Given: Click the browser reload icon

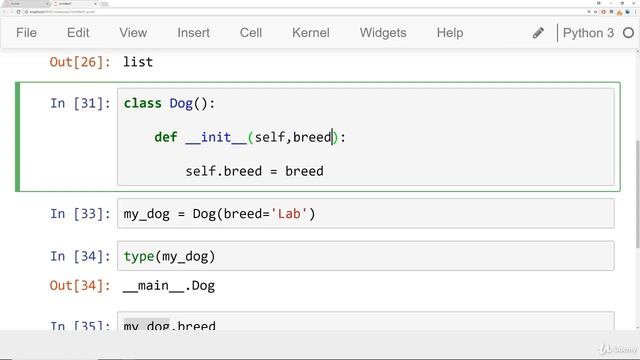Looking at the screenshot, I should pyautogui.click(x=18, y=12).
